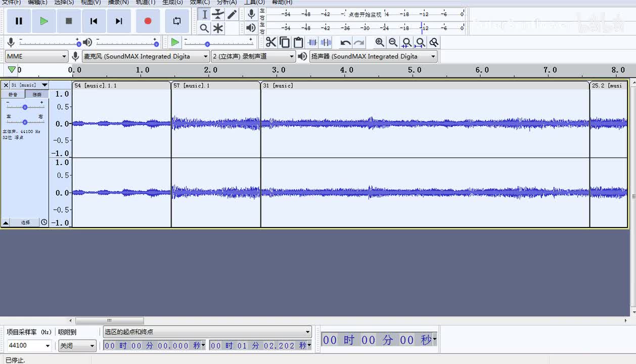Fit entire project to window
This screenshot has height=364, width=636.
tap(420, 42)
